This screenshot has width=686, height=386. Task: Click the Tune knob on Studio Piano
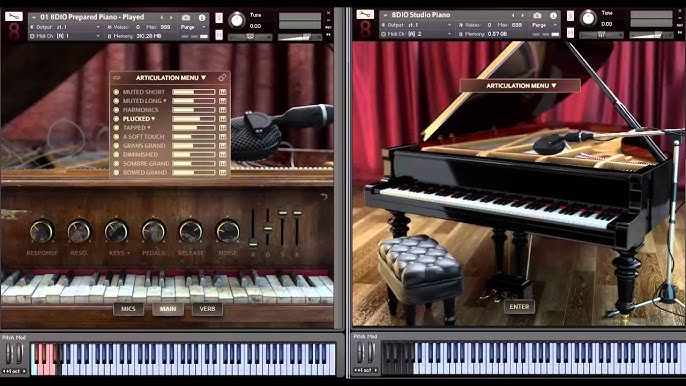pyautogui.click(x=588, y=18)
